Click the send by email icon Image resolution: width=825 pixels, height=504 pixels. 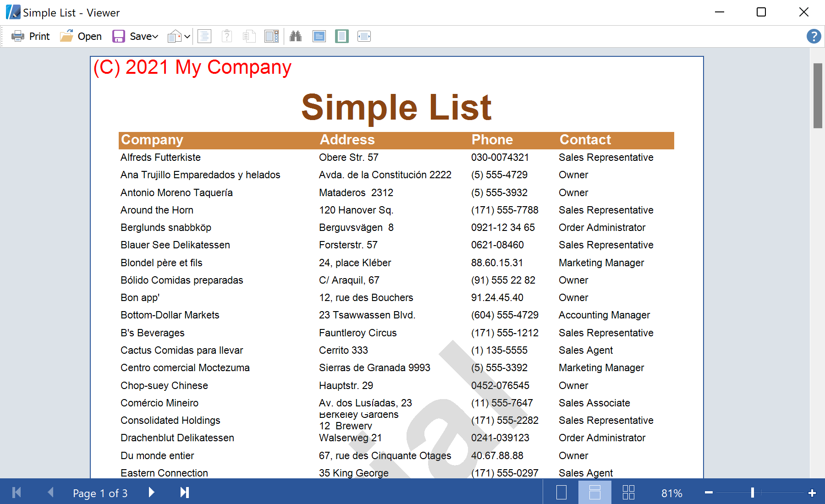[174, 36]
